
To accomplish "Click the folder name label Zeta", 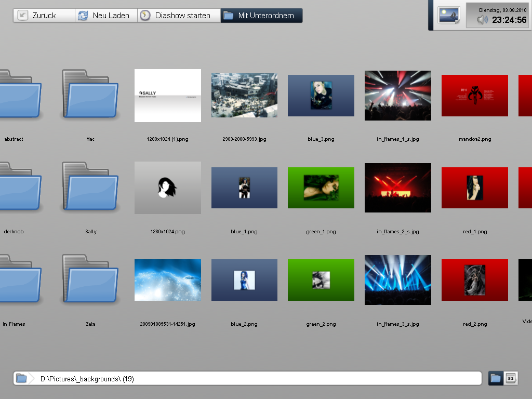I will point(90,324).
